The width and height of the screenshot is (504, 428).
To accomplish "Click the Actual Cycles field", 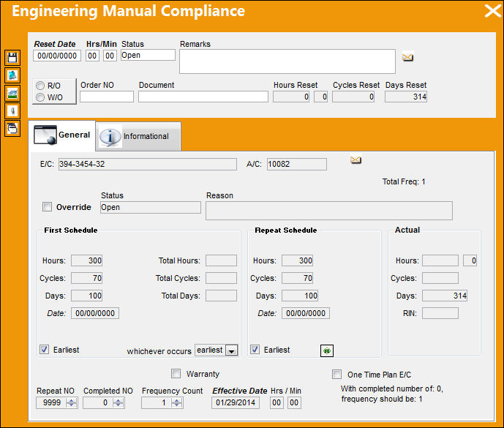I will point(440,278).
